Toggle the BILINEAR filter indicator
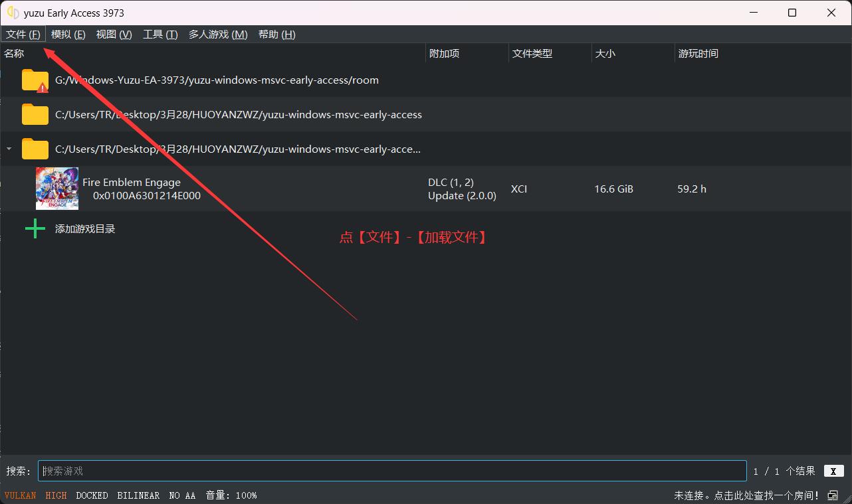852x504 pixels. (138, 495)
